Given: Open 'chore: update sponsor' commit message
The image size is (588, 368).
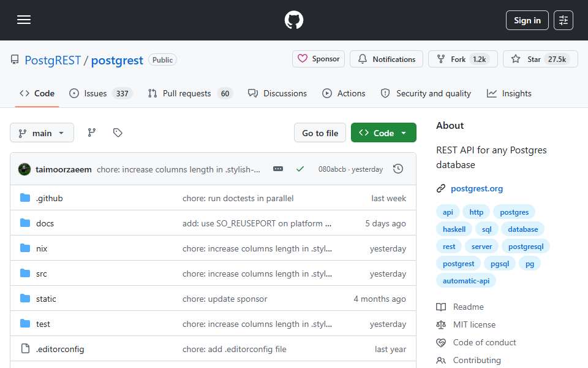Looking at the screenshot, I should pos(225,299).
